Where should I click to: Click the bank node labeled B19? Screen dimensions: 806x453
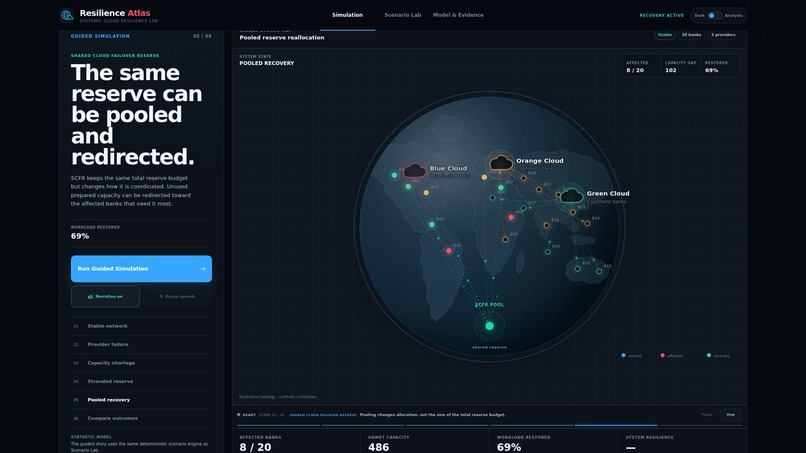tap(599, 271)
